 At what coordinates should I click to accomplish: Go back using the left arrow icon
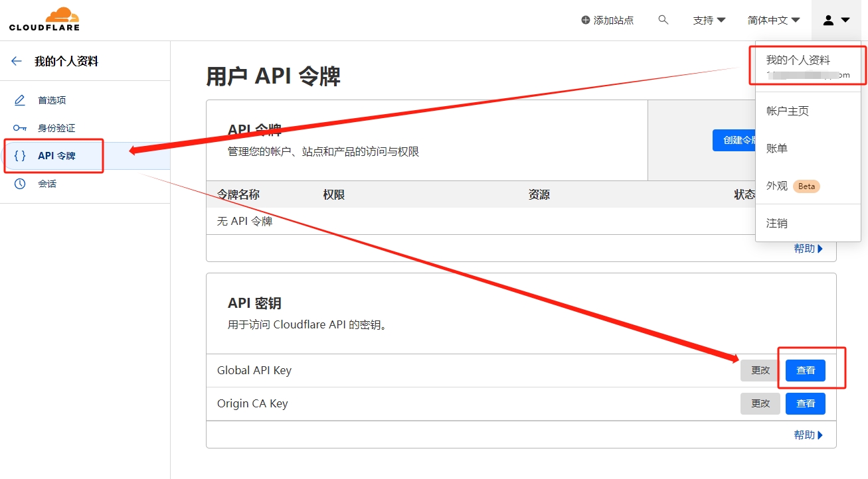coord(17,61)
